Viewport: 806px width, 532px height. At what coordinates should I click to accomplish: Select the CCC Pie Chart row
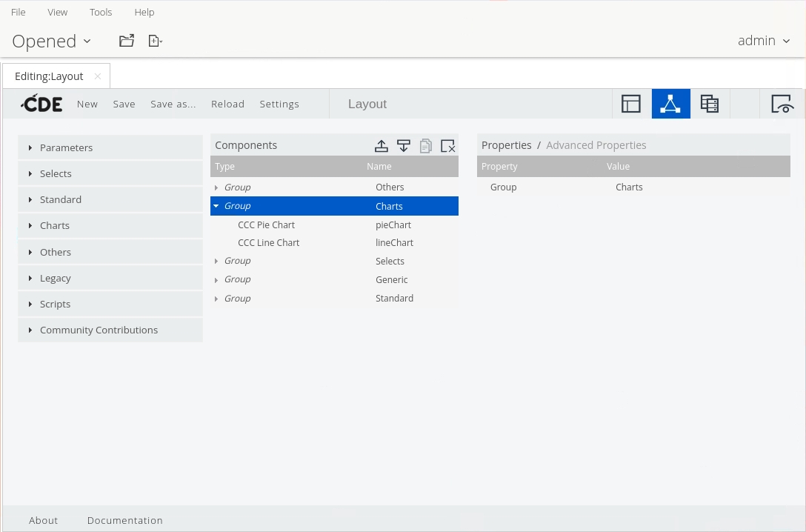coord(266,225)
